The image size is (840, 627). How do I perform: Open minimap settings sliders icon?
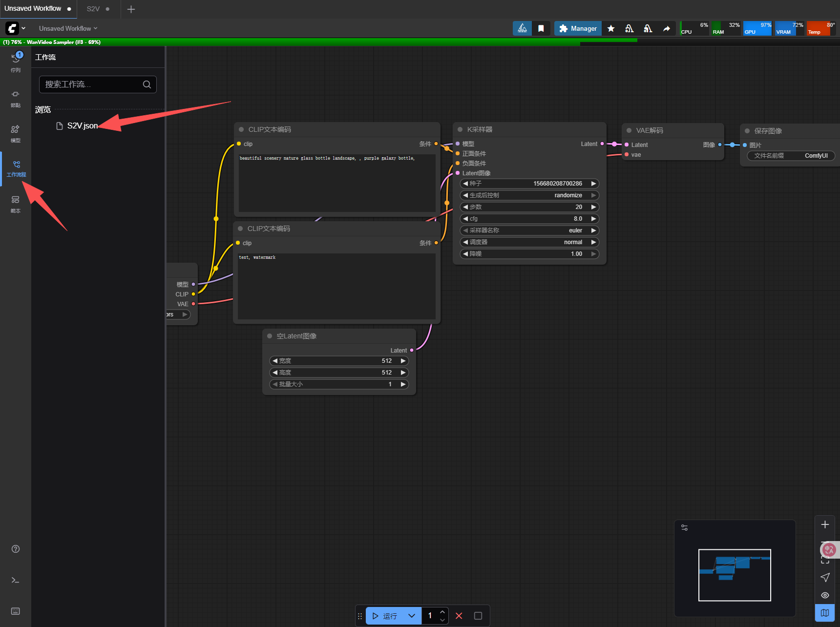click(x=685, y=528)
